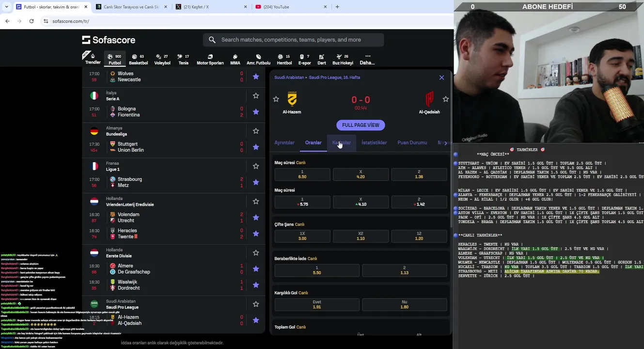Go to the Tenis sport section

pos(183,59)
